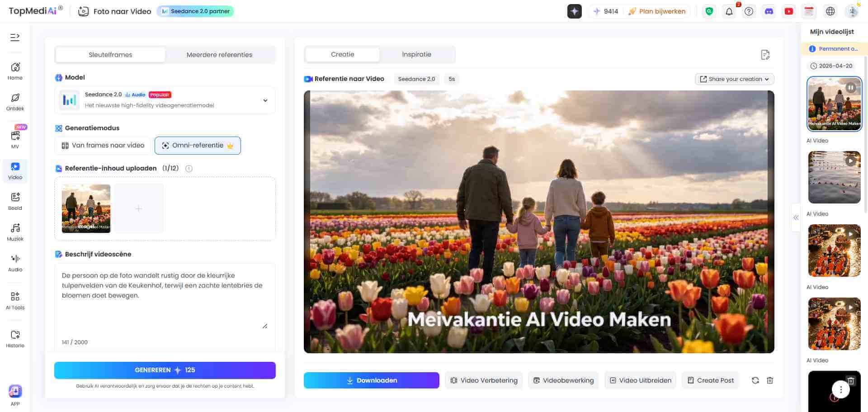Select the Audio section in the sidebar

[x=15, y=262]
